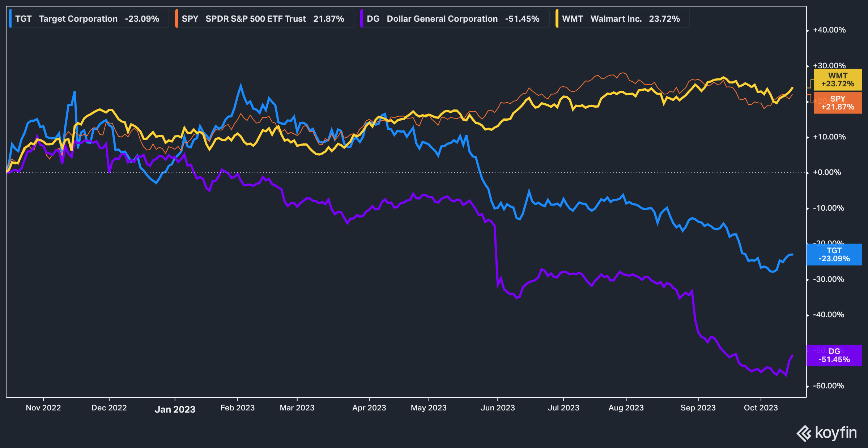Click the Jan 2023 axis label
The image size is (868, 448).
[x=175, y=409]
